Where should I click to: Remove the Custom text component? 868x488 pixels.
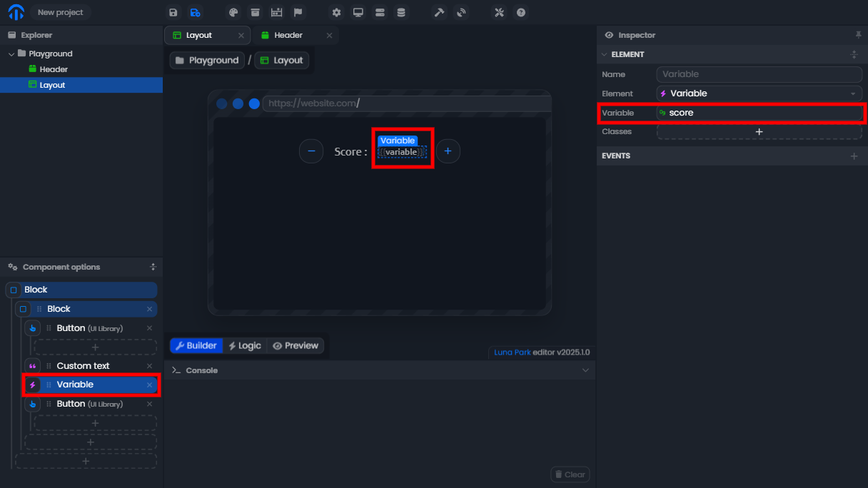(149, 366)
